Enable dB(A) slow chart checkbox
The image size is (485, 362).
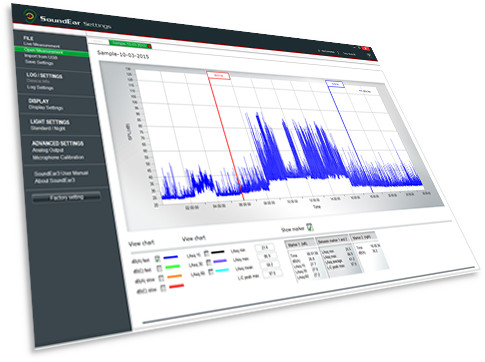click(161, 278)
